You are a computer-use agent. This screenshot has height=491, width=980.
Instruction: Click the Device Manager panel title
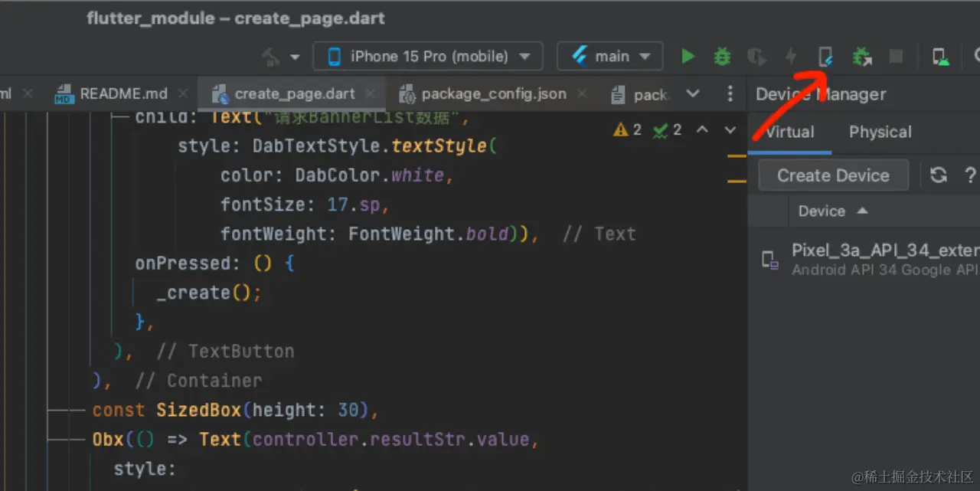821,94
